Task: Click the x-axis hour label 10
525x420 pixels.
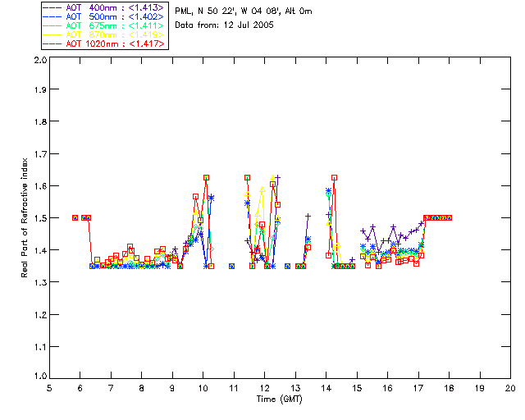Action: tap(203, 388)
